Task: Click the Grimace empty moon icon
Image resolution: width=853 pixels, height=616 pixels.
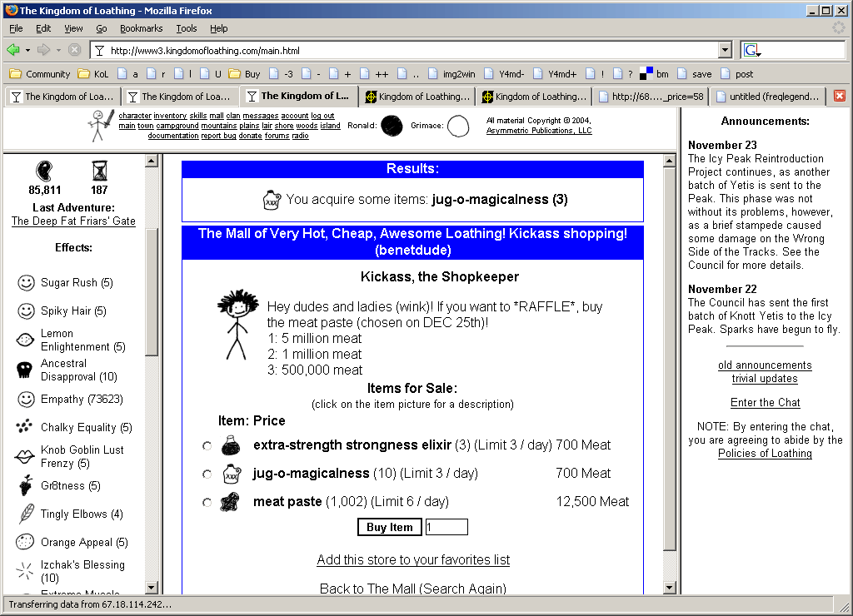Action: tap(458, 127)
